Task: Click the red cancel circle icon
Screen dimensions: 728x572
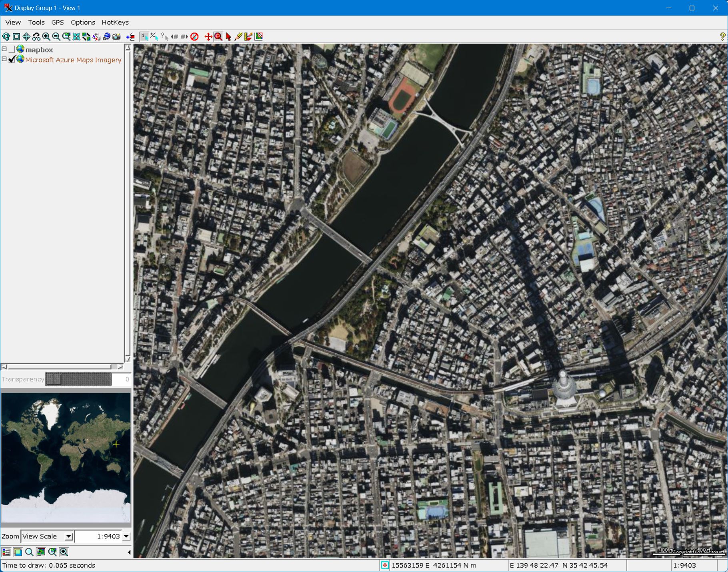Action: pos(194,37)
